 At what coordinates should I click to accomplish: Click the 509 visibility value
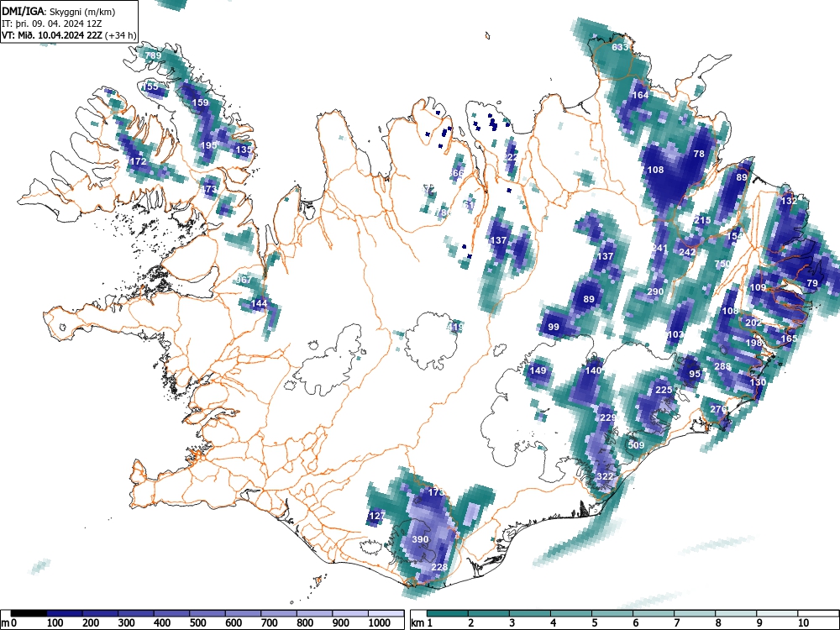636,444
